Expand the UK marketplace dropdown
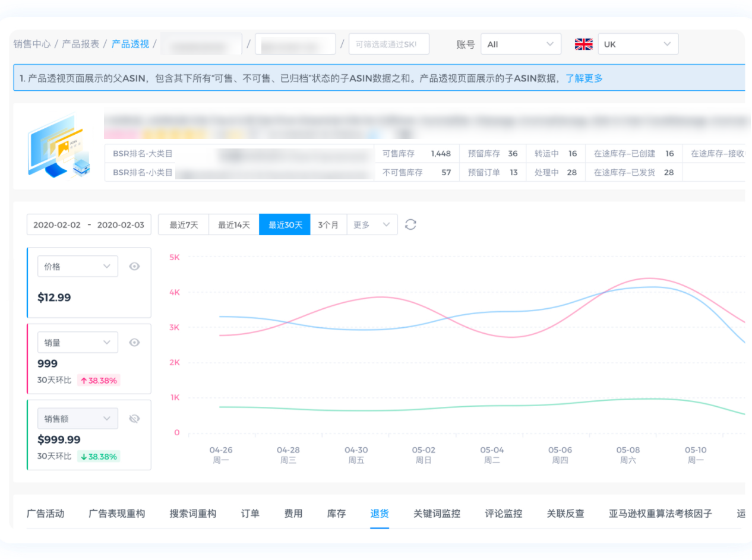 click(637, 44)
